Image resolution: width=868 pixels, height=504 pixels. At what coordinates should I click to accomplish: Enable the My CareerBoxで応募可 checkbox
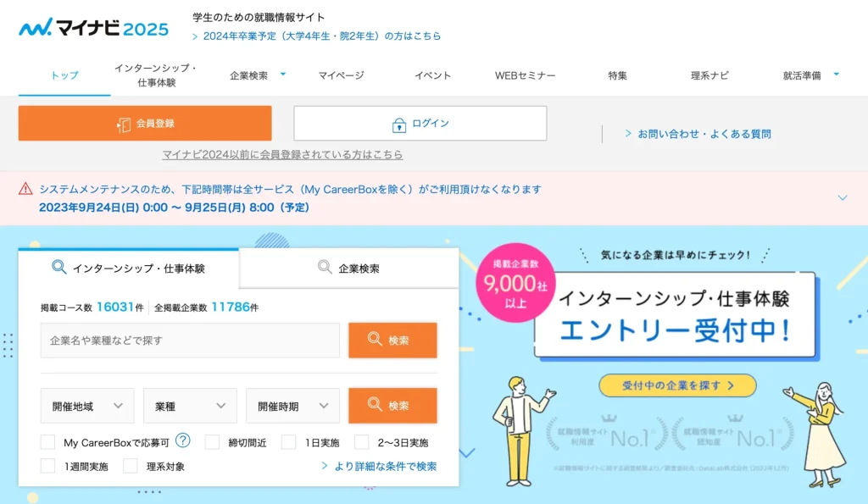[48, 442]
